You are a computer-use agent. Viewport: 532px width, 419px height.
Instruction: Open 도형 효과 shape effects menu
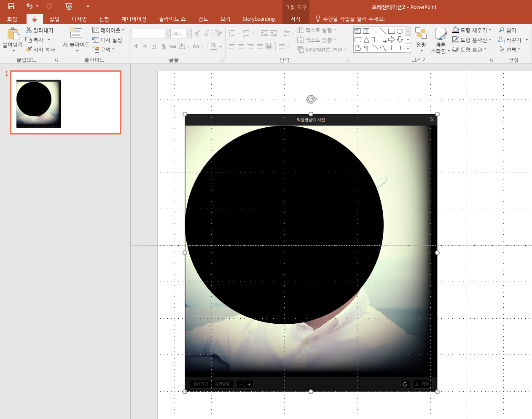(469, 49)
